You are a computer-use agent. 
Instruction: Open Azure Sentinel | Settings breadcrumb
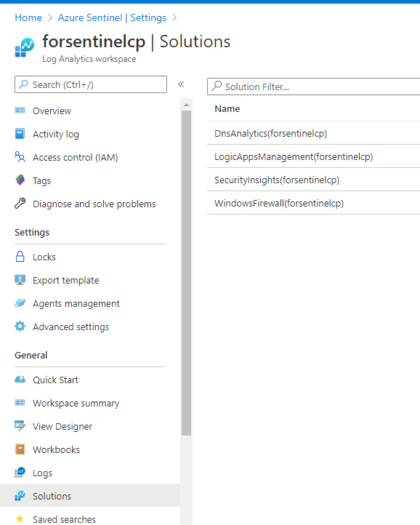click(112, 17)
